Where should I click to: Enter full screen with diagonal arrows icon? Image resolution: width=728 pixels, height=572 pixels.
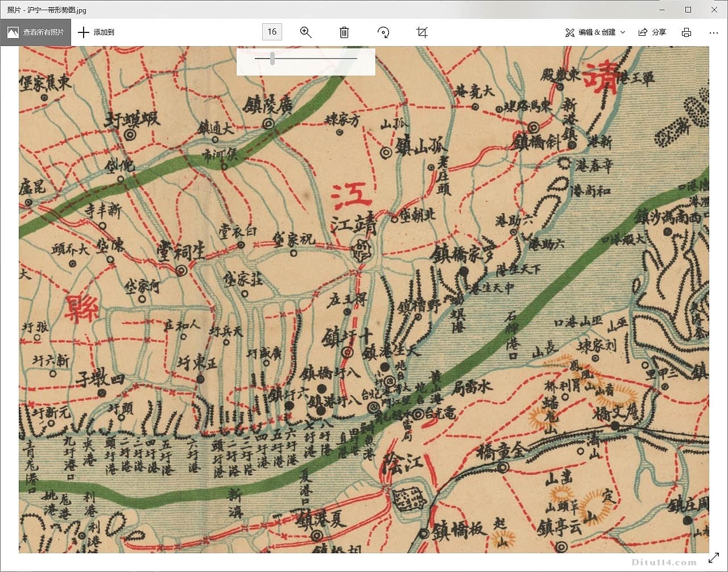tap(713, 558)
